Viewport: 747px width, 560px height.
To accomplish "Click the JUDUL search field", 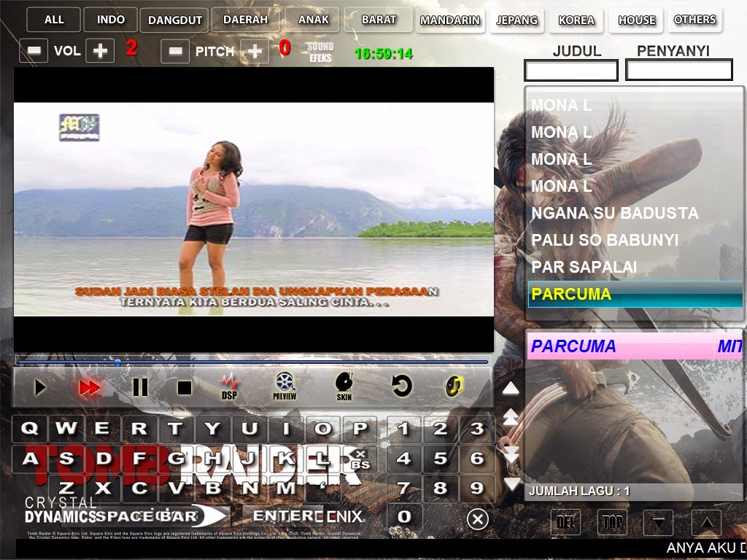I will tap(570, 71).
